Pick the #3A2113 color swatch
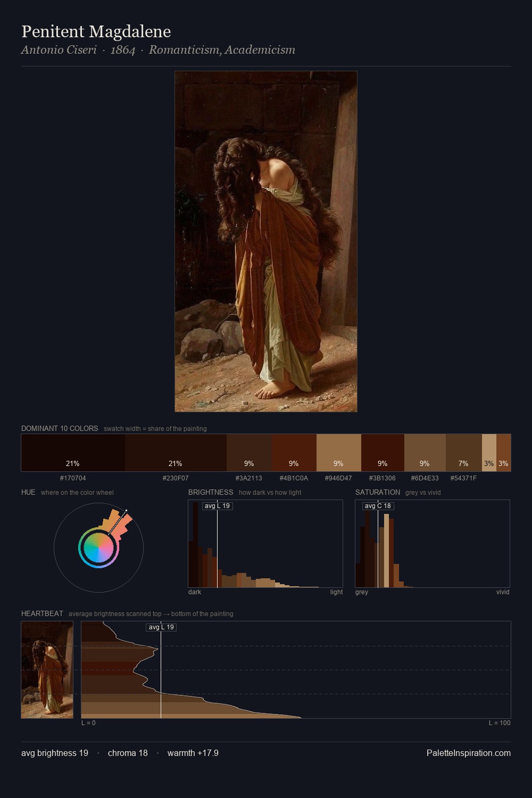The height and width of the screenshot is (798, 532). 249,453
